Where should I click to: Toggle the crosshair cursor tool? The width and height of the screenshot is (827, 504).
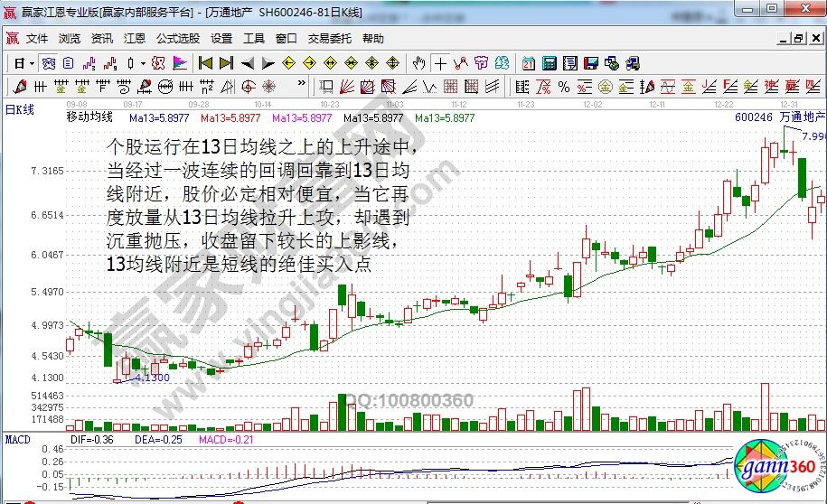[x=440, y=63]
